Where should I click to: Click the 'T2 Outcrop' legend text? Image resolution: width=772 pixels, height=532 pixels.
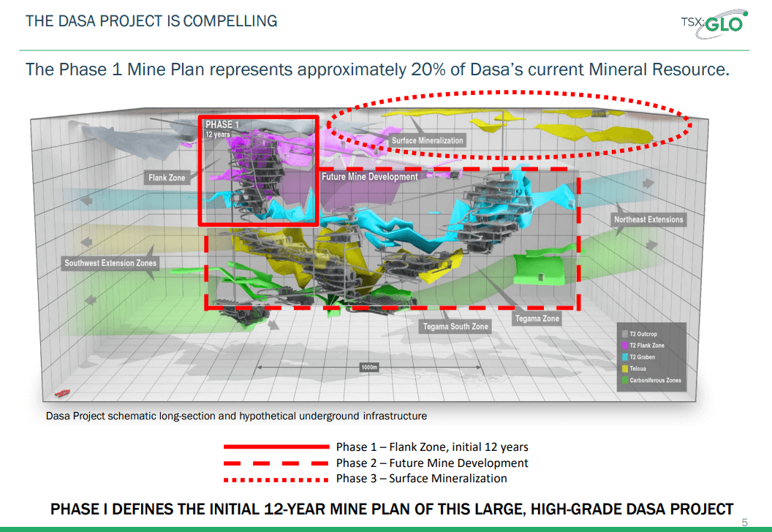(643, 334)
